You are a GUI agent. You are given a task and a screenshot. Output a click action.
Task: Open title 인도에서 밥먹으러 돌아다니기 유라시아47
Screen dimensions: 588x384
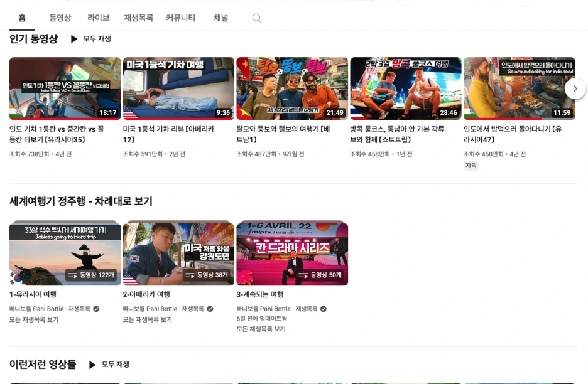pos(513,134)
